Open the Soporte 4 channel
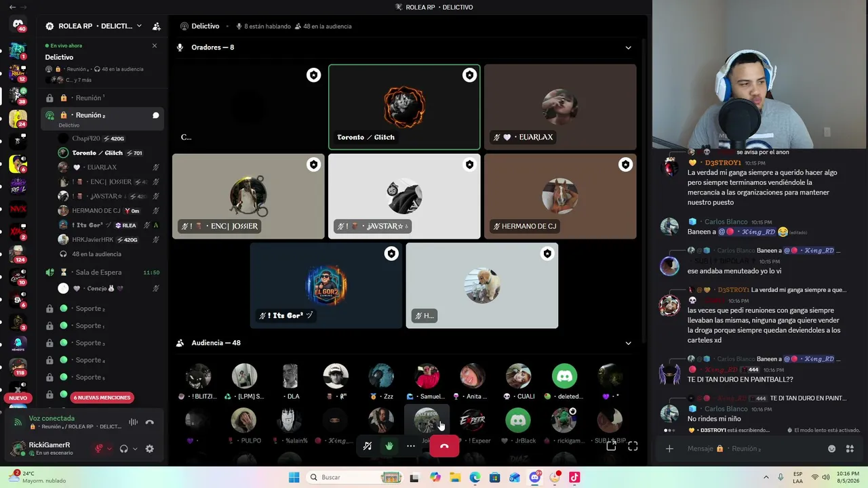Viewport: 868px width, 488px height. click(102, 361)
